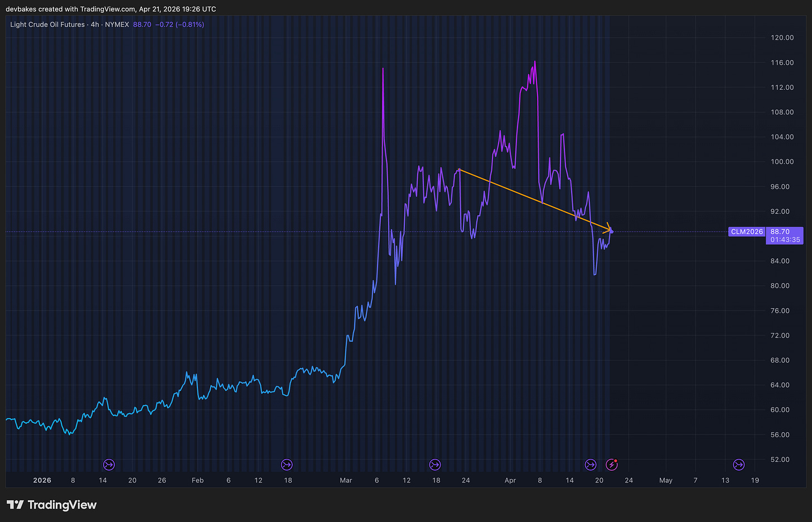This screenshot has height=522, width=812.
Task: Click the 88.70 value in the chart legend
Action: (142, 25)
